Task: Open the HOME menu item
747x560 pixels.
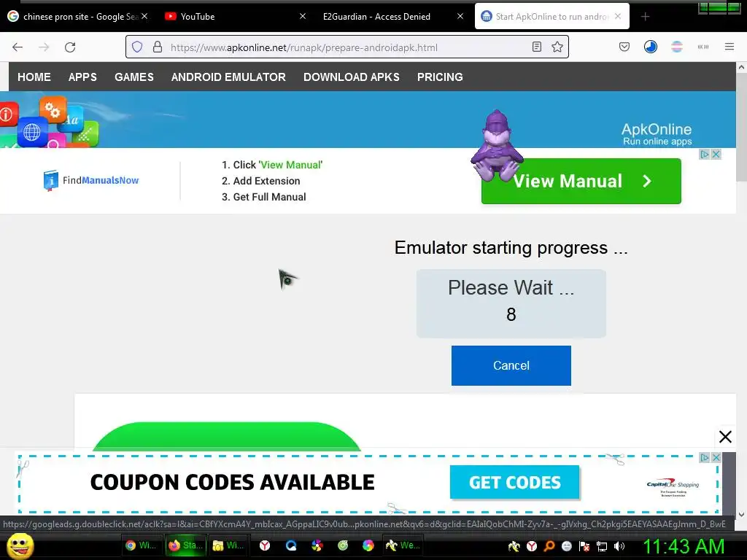Action: pyautogui.click(x=34, y=77)
